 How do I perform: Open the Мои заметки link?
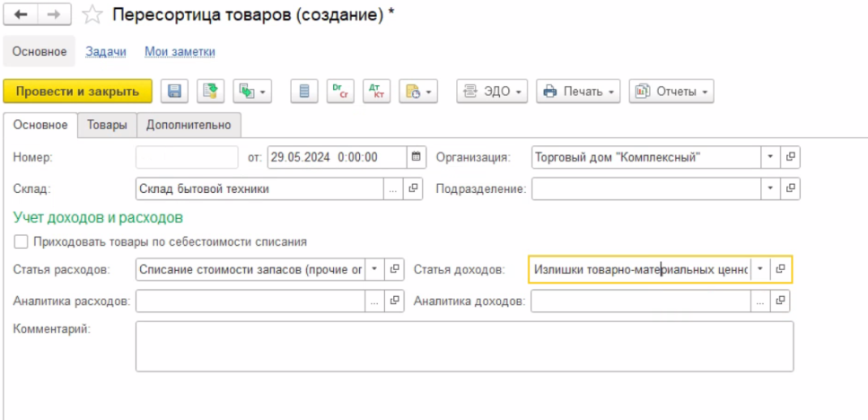[180, 52]
